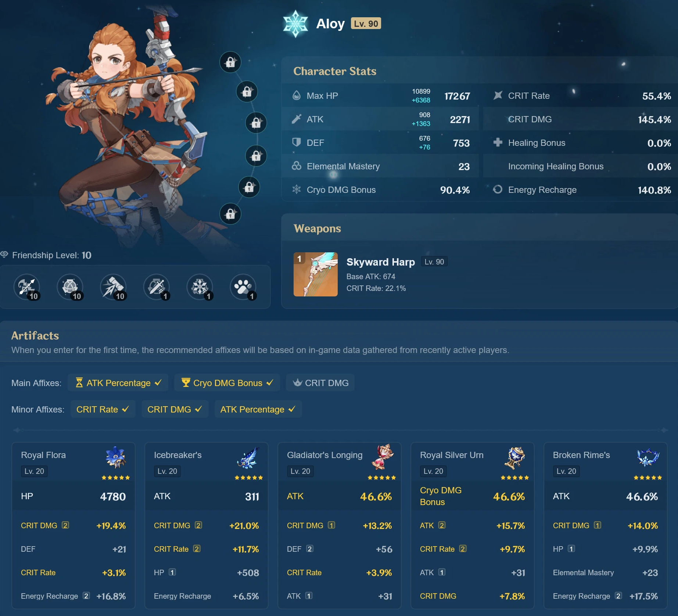
Task: Select the fifth locked constellation node from top
Action: (249, 187)
